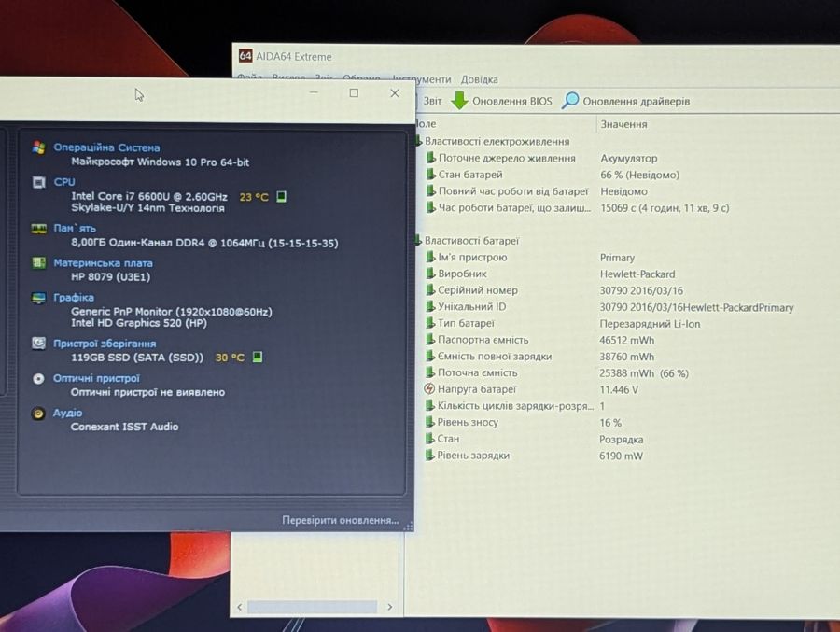Image resolution: width=840 pixels, height=632 pixels.
Task: Click the Hewlett-Packard manufacturer value
Action: pos(637,274)
